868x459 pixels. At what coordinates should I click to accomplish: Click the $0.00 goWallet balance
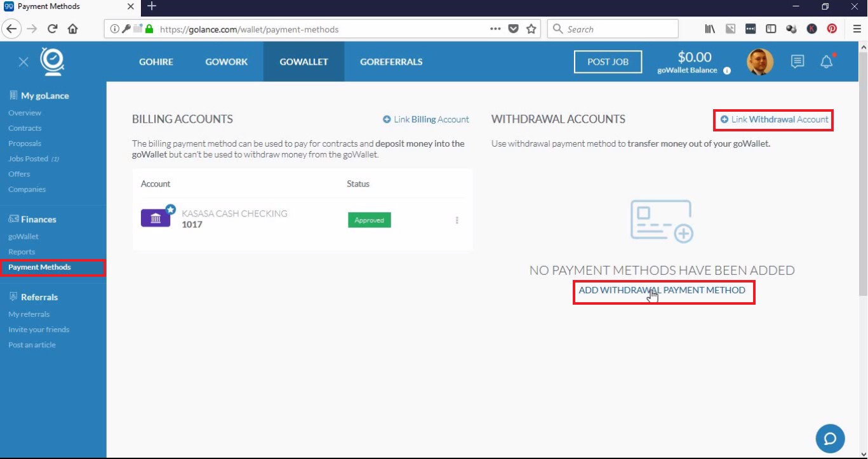point(695,57)
